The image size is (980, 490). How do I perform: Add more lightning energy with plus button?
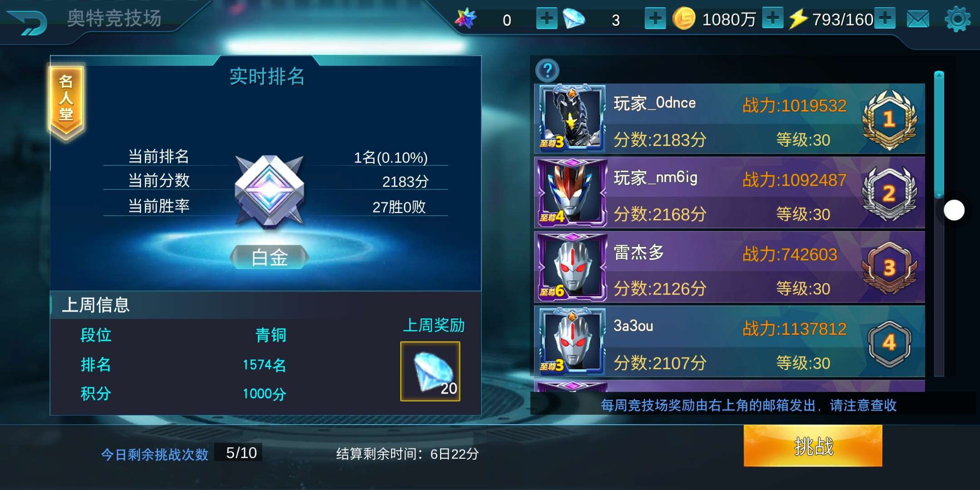pyautogui.click(x=885, y=19)
